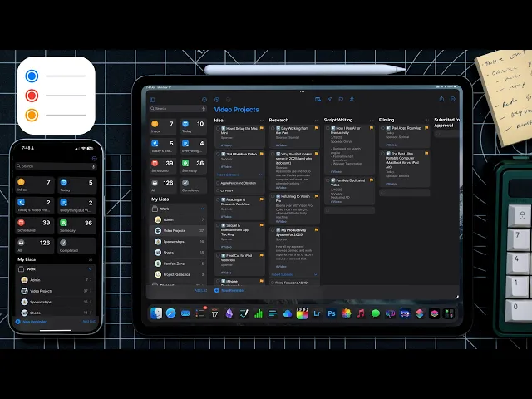Toggle the iPad sidebar panel icon
Image resolution: width=532 pixels, height=399 pixels.
tap(152, 100)
